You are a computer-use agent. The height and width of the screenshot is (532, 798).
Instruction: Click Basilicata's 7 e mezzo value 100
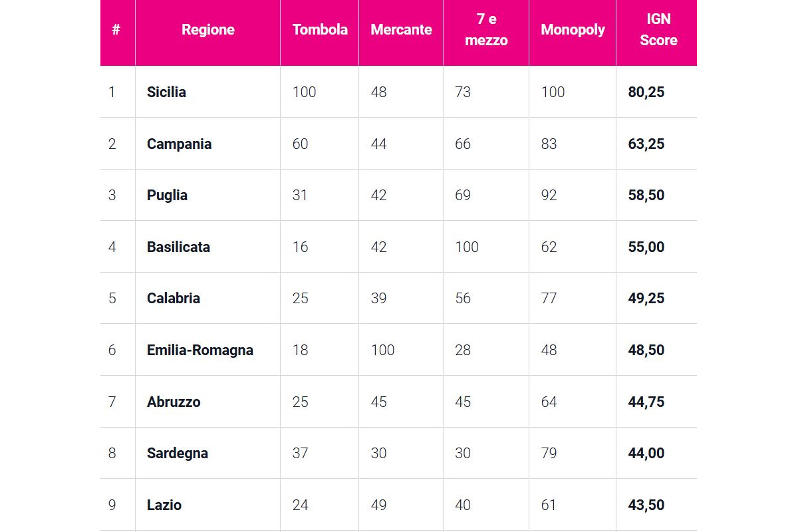[466, 247]
